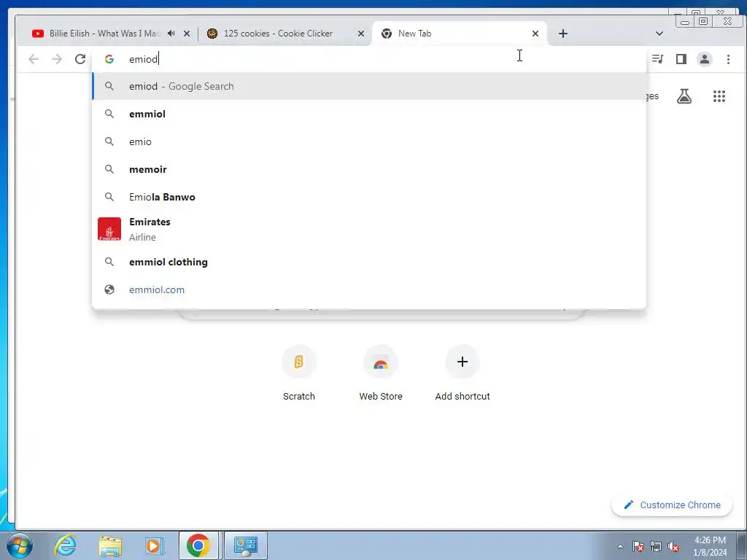Open the Control Panel taskbar icon

coord(246,545)
